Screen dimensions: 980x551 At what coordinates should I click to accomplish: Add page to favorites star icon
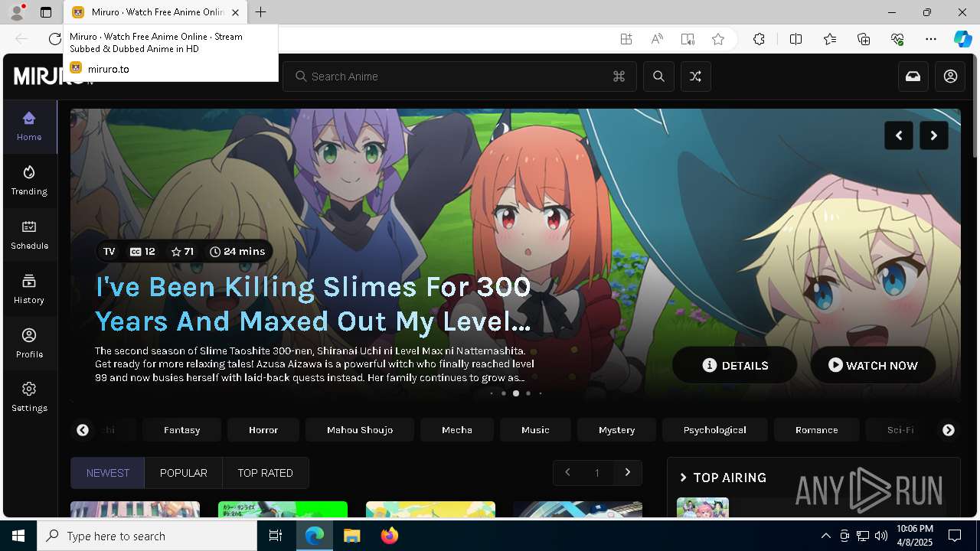718,39
